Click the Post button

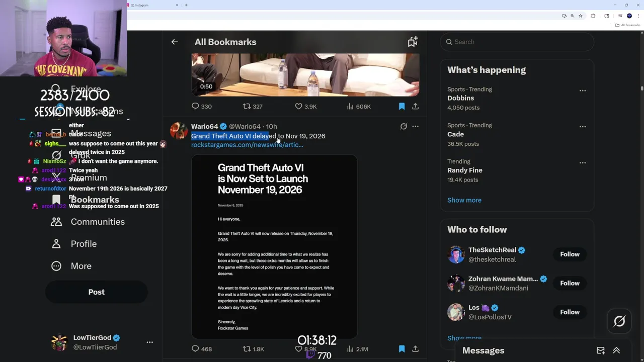tap(97, 292)
